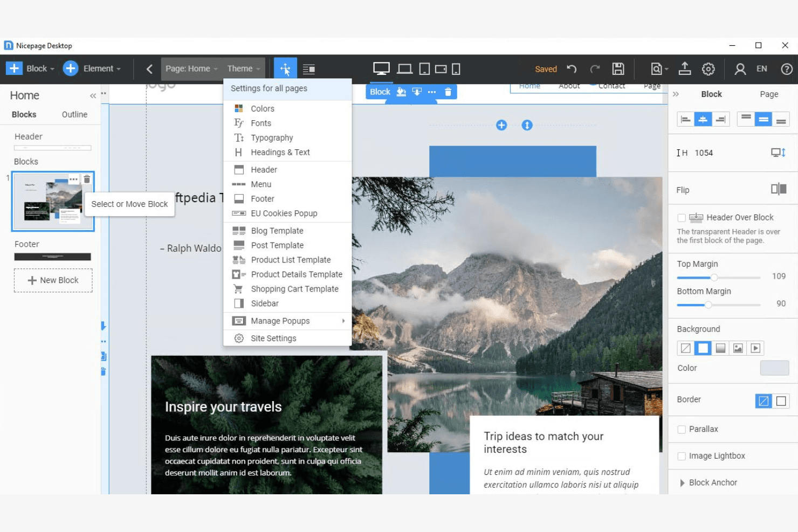Screen dimensions: 798x532
Task: Save the project with the floppy disk icon
Action: (x=618, y=69)
